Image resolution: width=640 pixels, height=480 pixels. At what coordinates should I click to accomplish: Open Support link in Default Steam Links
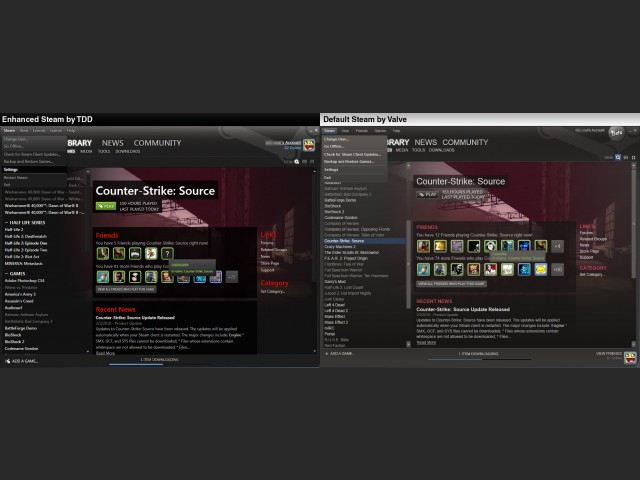click(x=586, y=258)
